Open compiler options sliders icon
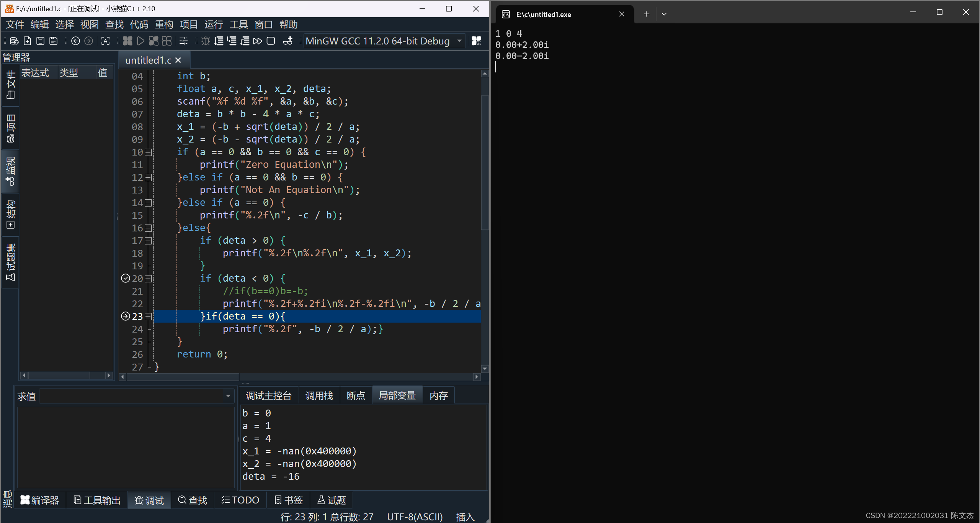The width and height of the screenshot is (980, 523). [x=184, y=41]
